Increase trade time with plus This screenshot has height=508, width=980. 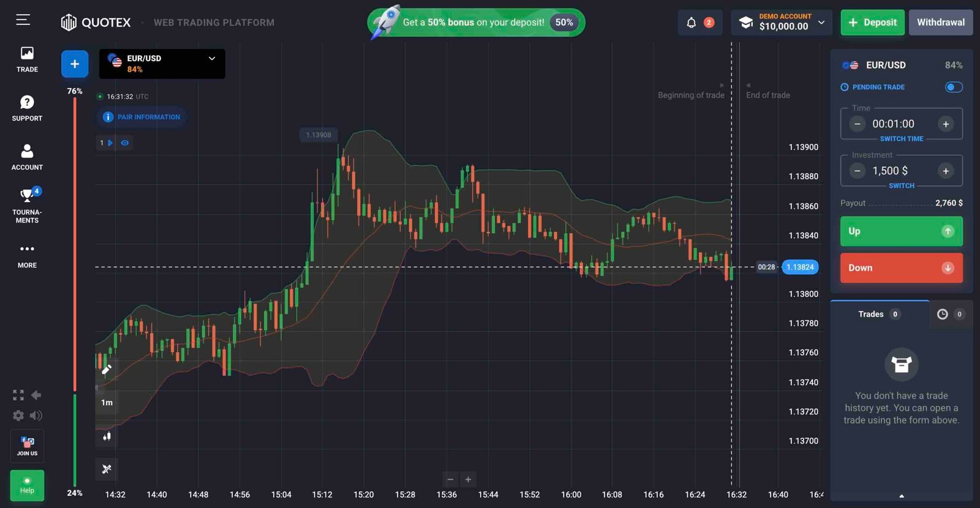pyautogui.click(x=946, y=124)
